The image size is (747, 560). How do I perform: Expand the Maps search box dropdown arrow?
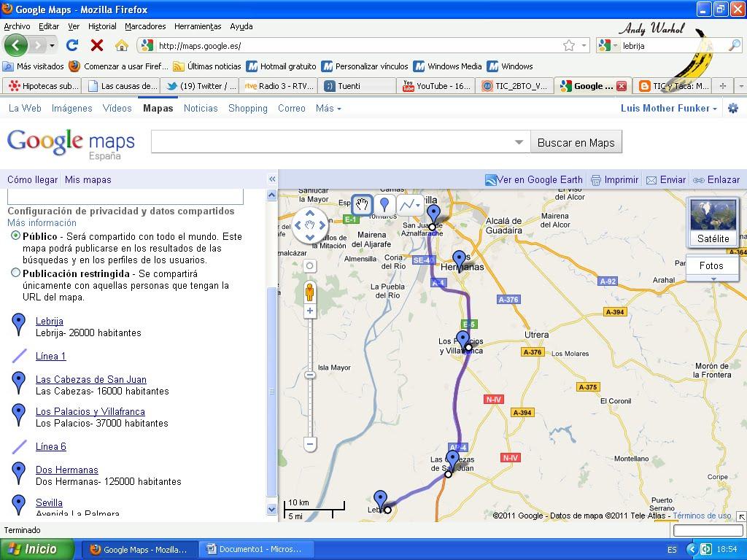[x=519, y=142]
